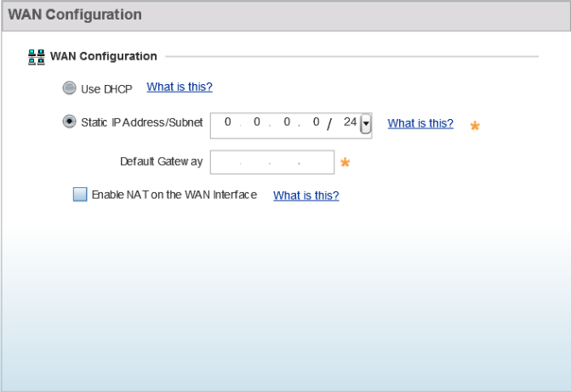
Task: Click the orange asterisk next to Default Gateway
Action: coord(345,162)
